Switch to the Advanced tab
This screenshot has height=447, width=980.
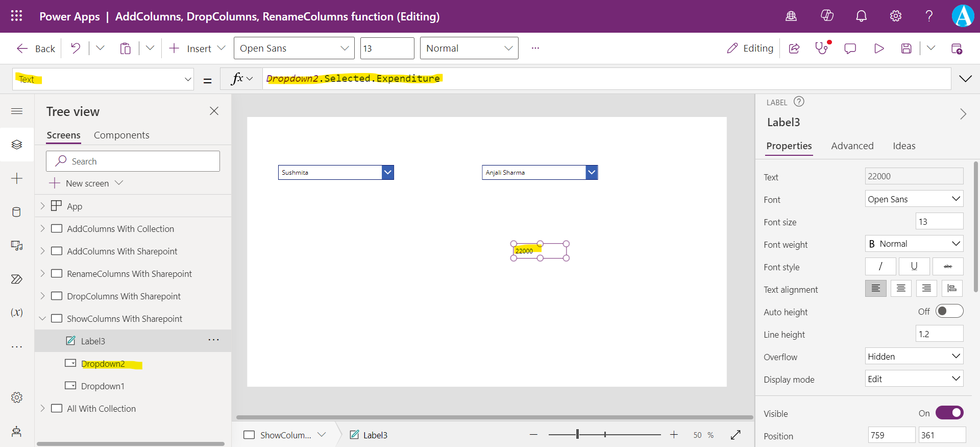pos(852,146)
